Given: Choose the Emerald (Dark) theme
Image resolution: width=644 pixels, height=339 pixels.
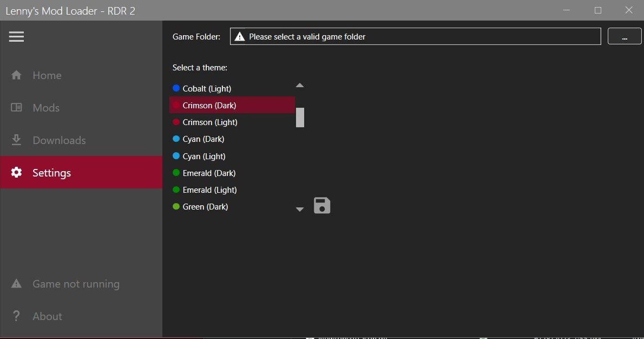Looking at the screenshot, I should [209, 173].
